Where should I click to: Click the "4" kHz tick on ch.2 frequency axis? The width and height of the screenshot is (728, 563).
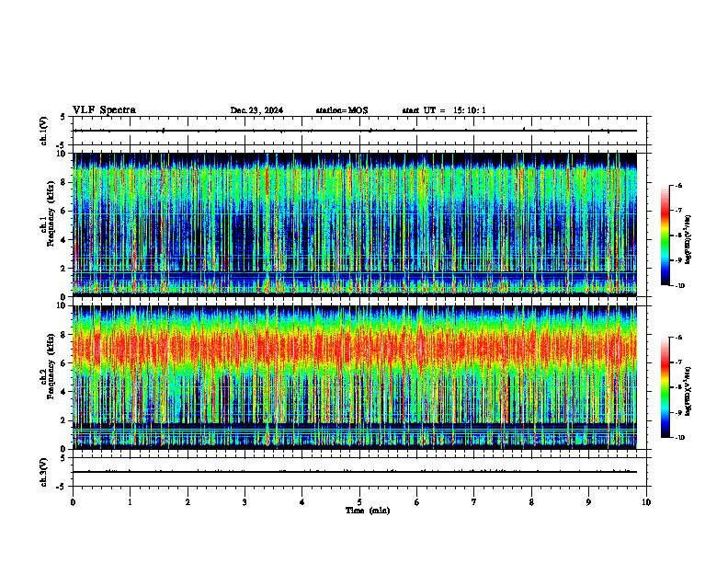64,392
